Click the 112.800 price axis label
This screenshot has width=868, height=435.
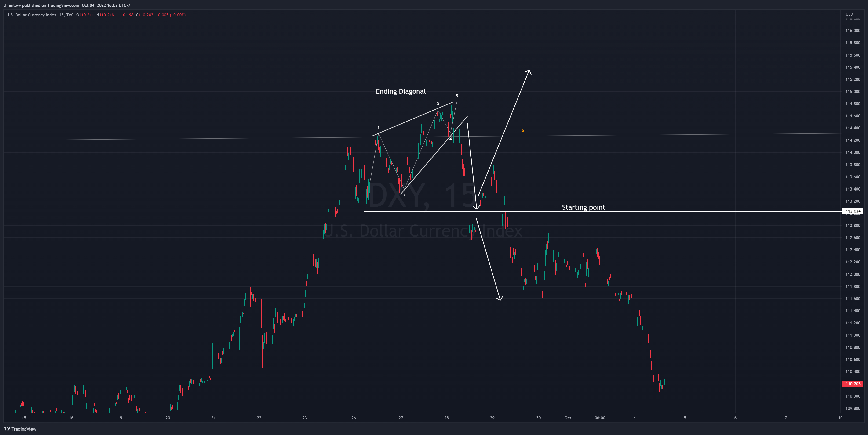coord(853,226)
